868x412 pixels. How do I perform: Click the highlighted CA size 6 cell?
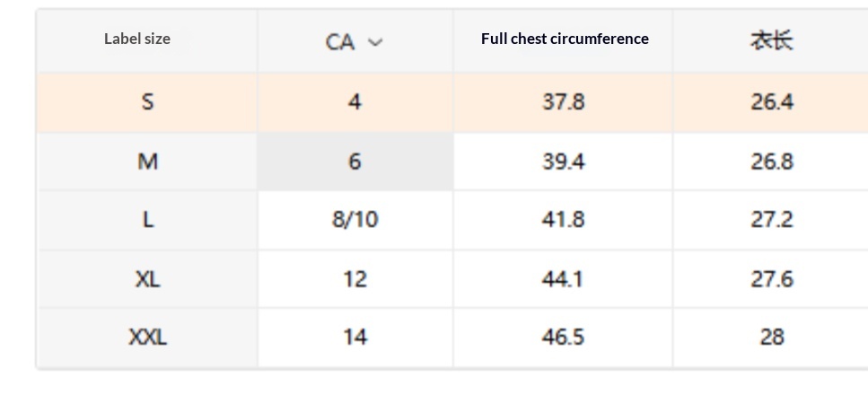(x=355, y=162)
